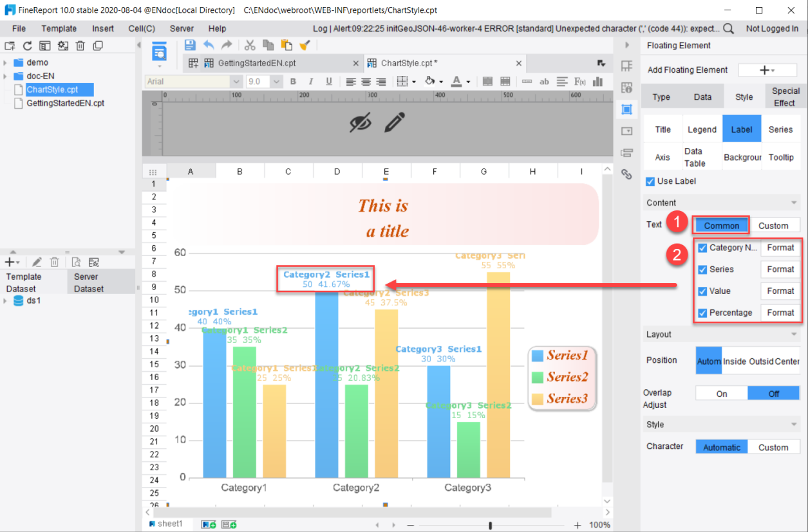Image resolution: width=808 pixels, height=532 pixels.
Task: Search the log with the magnifier
Action: pyautogui.click(x=729, y=28)
